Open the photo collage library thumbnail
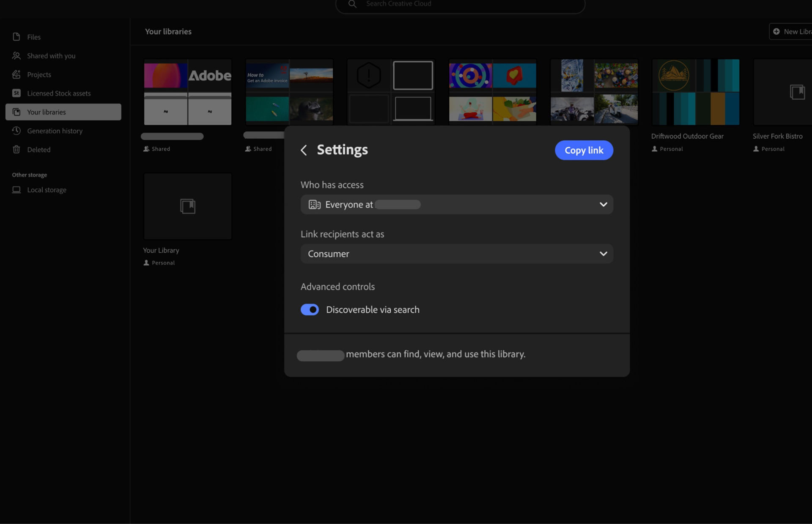 coord(594,91)
